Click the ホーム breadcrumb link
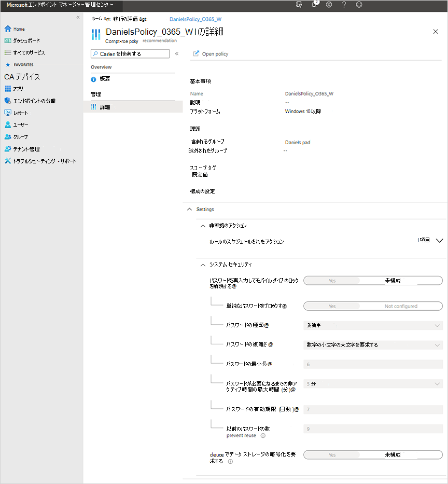448x484 pixels. pos(96,19)
